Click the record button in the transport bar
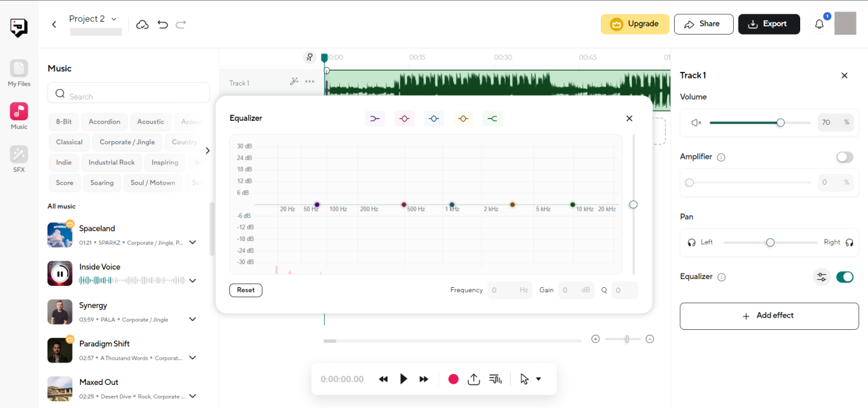 click(x=453, y=379)
